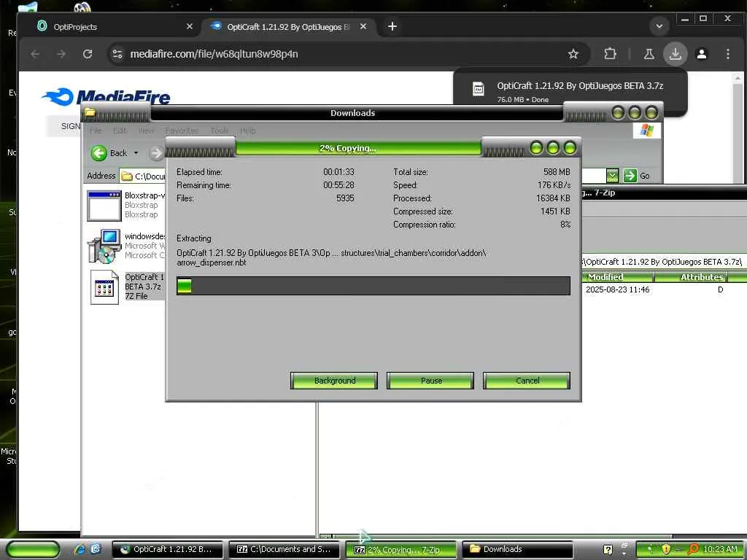
Task: Go back in Chrome navigation
Action: coord(35,54)
